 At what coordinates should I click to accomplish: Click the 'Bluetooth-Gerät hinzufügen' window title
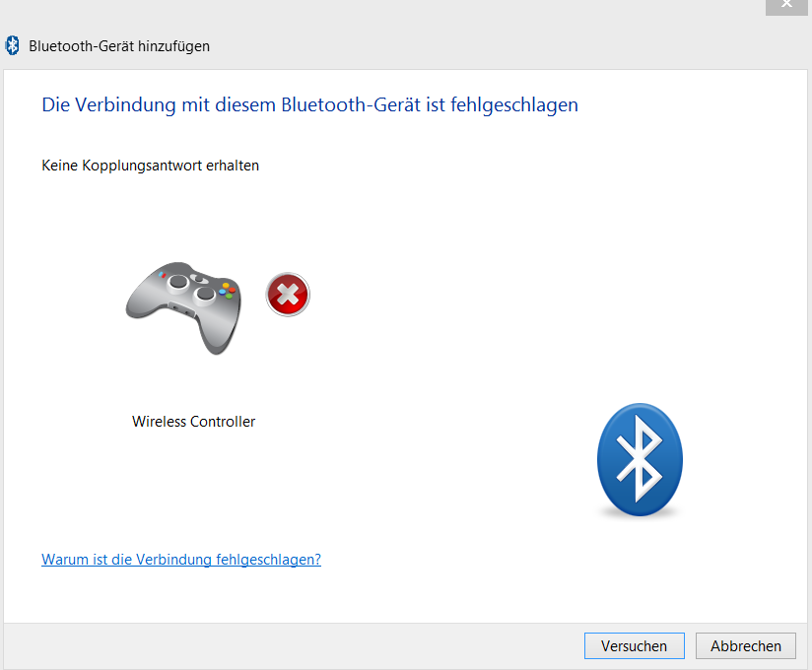[x=119, y=46]
